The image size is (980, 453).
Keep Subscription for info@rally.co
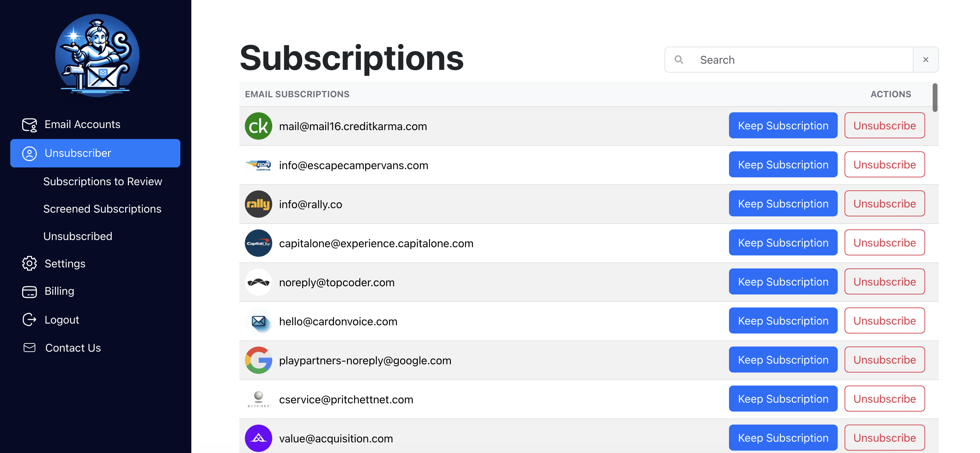coord(783,204)
